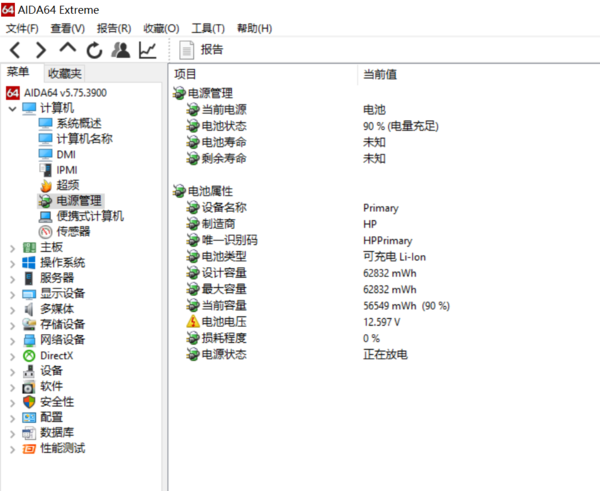Click the 网络设备 icon
This screenshot has width=600, height=491.
click(29, 340)
